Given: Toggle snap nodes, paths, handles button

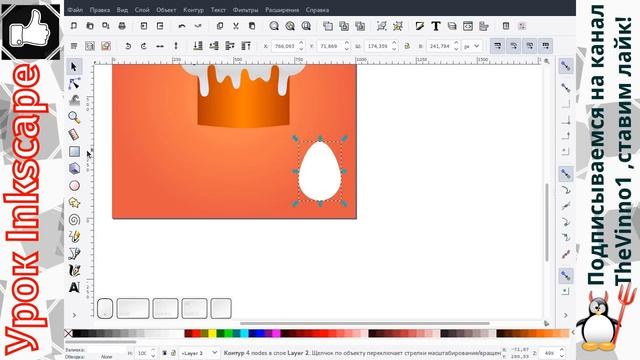Looking at the screenshot, I should click(x=566, y=174).
